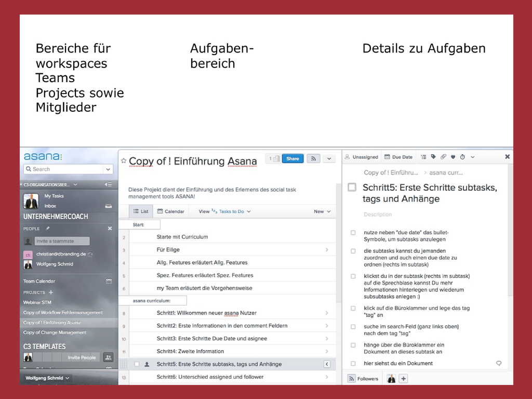Check the Schritt5 row checkbox in task list

137,364
